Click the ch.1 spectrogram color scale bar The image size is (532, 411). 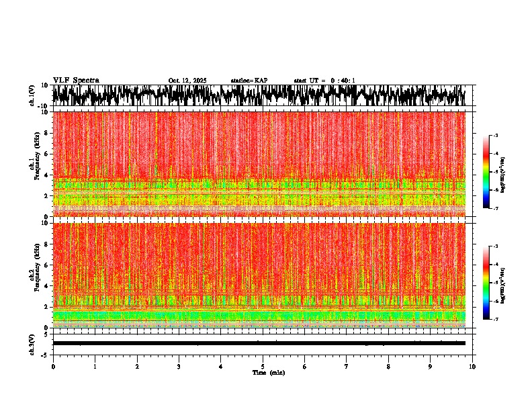pos(486,172)
